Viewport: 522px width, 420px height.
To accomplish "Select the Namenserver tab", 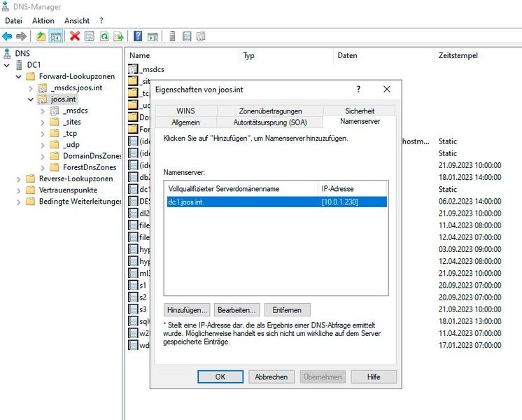I will pos(360,121).
